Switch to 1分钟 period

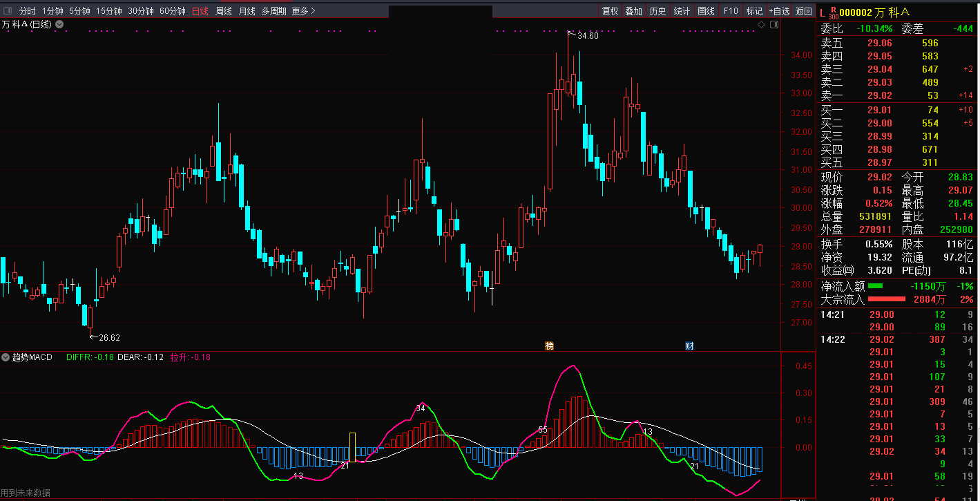pos(52,11)
